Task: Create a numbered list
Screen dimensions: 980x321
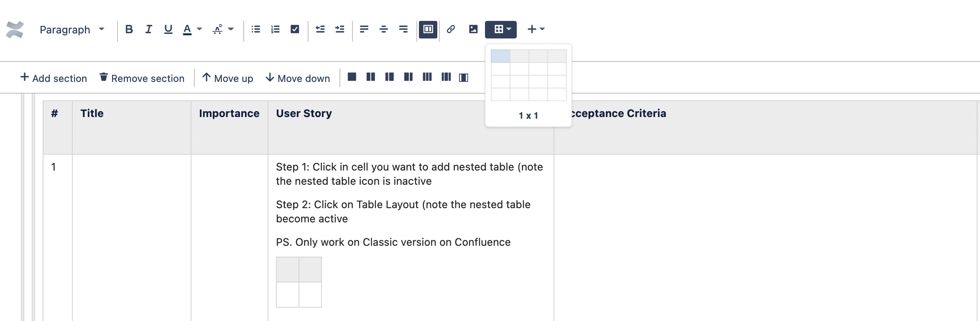Action: [x=275, y=29]
